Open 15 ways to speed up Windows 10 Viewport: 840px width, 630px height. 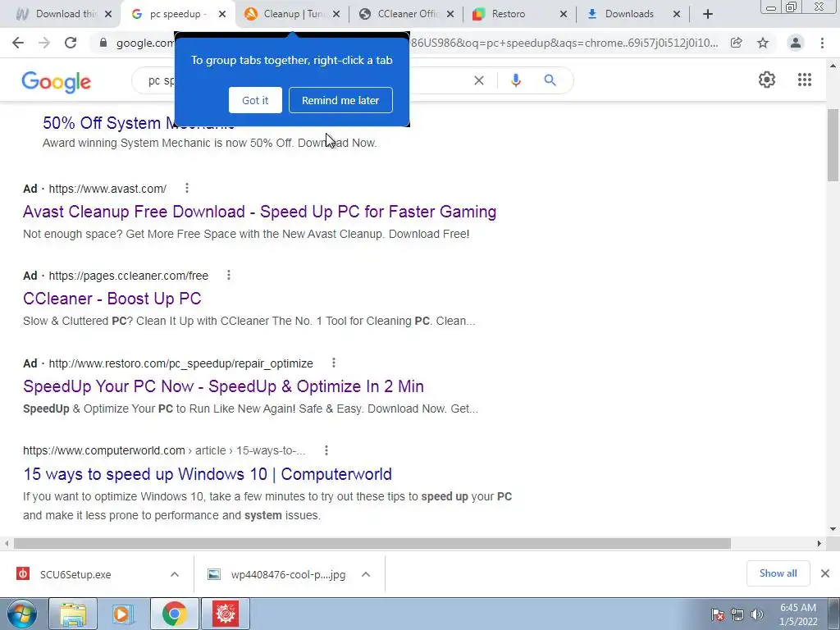[x=208, y=474]
